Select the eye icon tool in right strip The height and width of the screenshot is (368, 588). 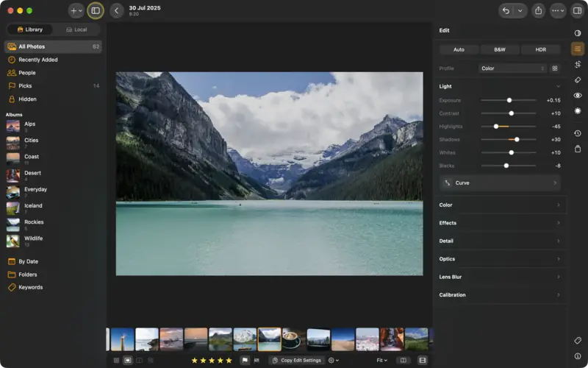[x=578, y=96]
